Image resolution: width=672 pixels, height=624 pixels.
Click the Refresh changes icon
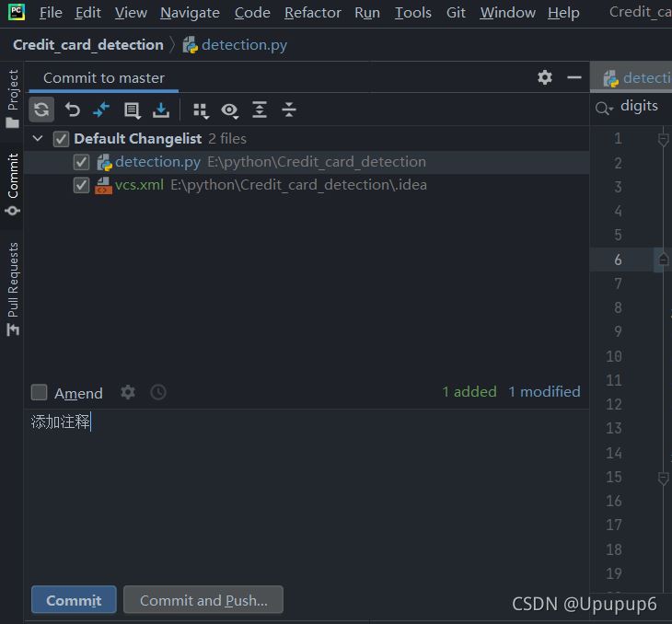click(x=42, y=110)
